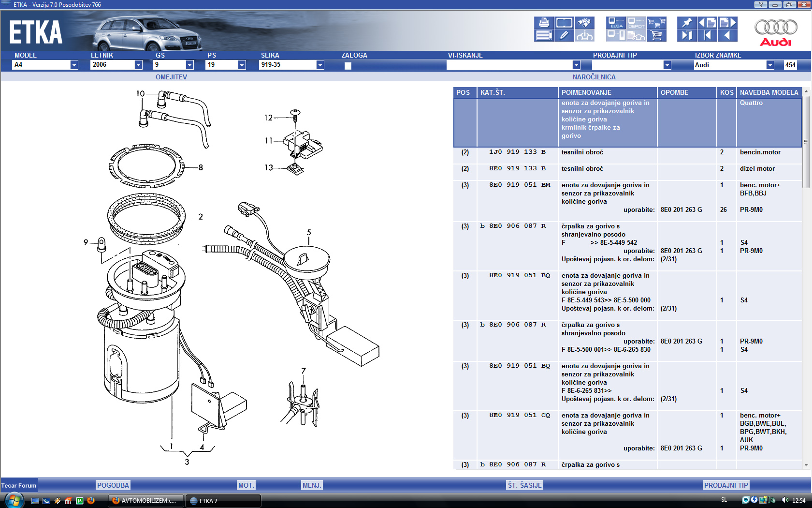Image resolution: width=812 pixels, height=508 pixels.
Task: Switch to the AVTOMOBILIZEM.c... taskbar window
Action: 146,501
